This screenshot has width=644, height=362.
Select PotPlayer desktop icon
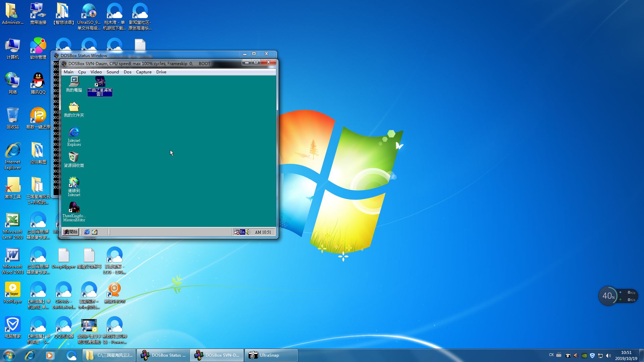12,293
